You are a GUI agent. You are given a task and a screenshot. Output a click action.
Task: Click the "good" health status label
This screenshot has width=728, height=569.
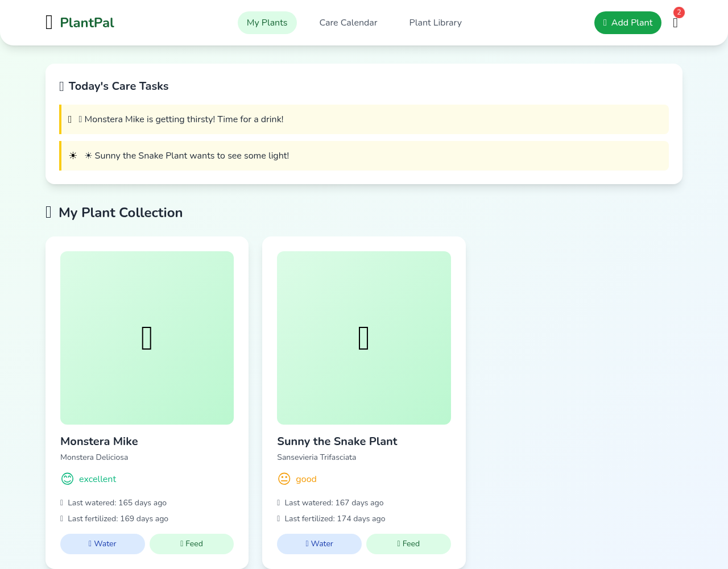[x=306, y=479]
